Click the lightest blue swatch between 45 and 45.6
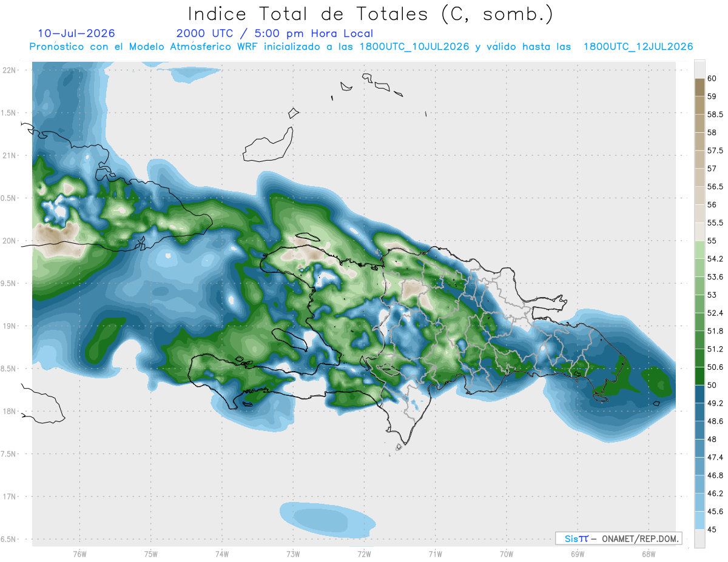Screen dimensions: 728x562 [699, 520]
